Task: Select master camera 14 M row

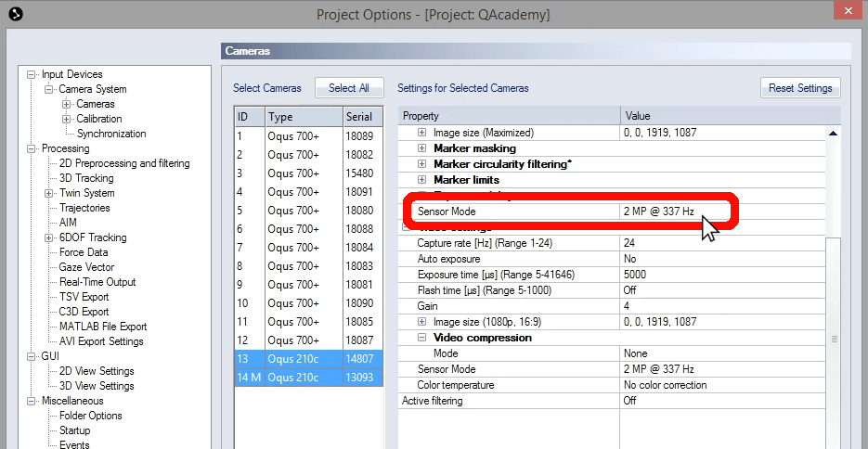Action: tap(308, 378)
